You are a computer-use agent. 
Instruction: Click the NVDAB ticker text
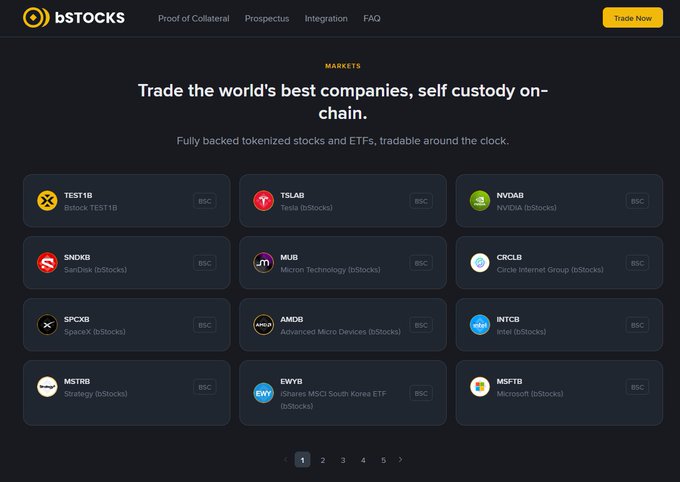(510, 195)
